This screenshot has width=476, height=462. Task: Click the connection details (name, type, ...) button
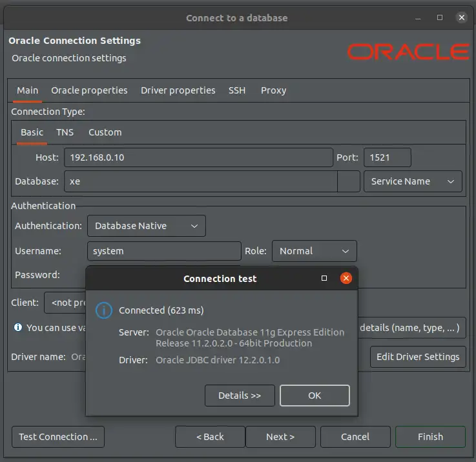click(x=411, y=328)
